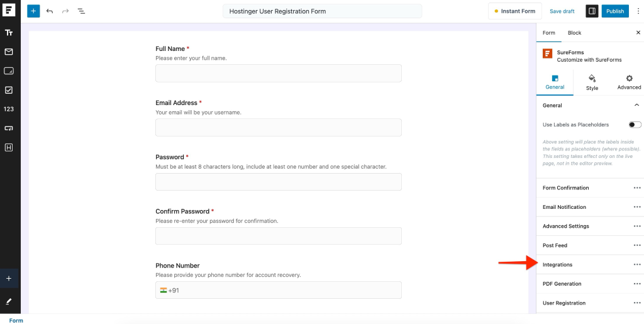Click the Save draft link
Screen dimensions: 644x324
562,11
